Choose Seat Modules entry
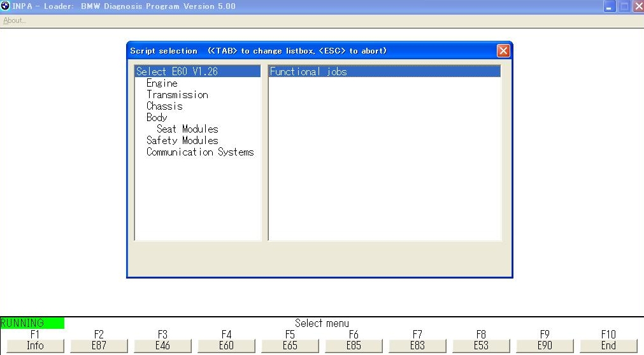This screenshot has height=355, width=644. tap(187, 129)
